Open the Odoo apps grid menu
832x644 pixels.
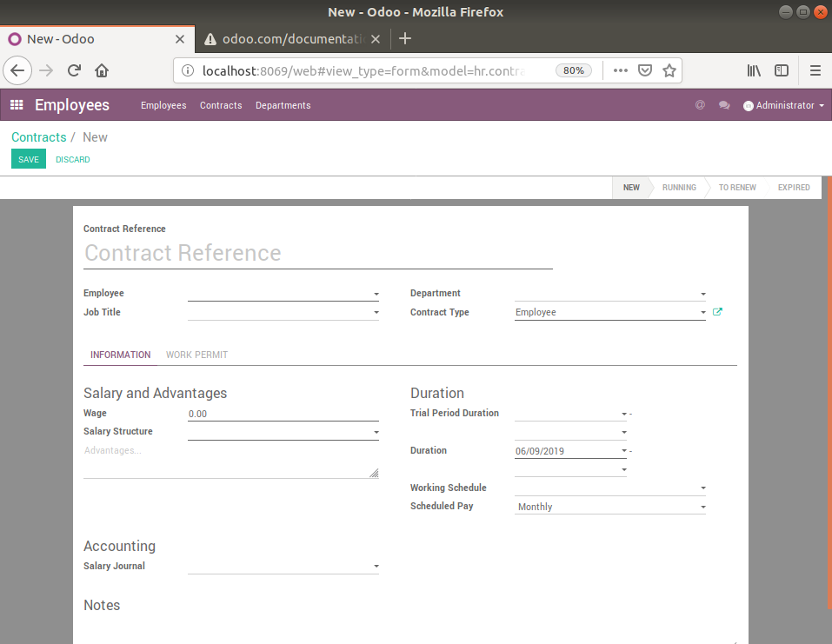(x=16, y=105)
